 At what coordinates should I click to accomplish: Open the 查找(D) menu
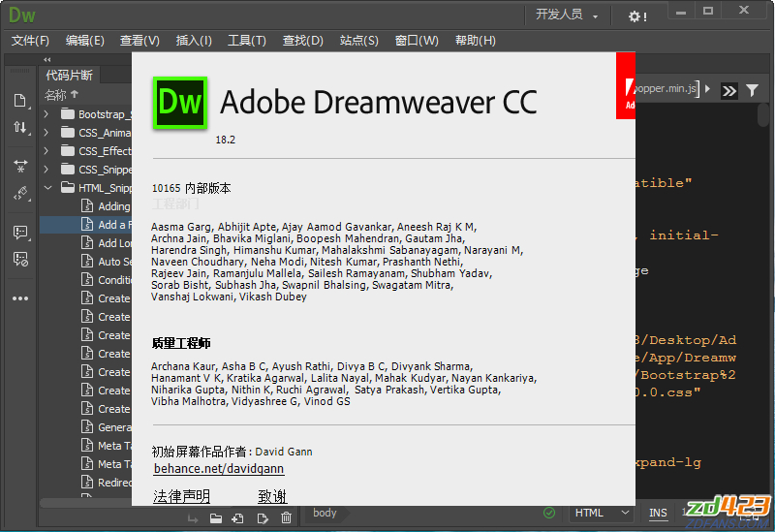click(302, 41)
